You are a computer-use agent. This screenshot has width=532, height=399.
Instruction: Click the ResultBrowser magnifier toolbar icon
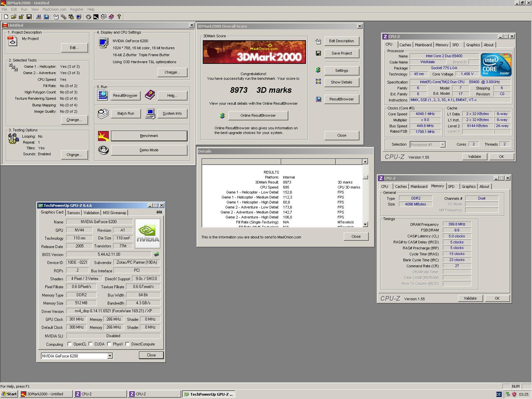(46, 17)
